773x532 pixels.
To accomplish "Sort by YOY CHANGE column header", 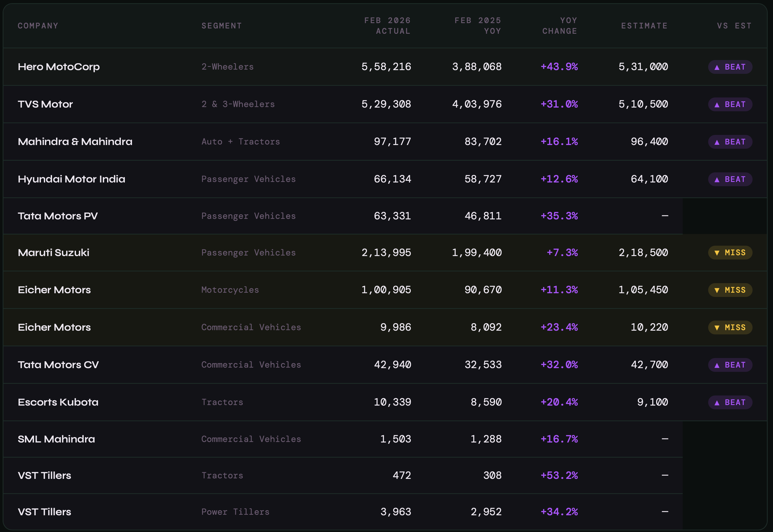I will click(x=560, y=26).
